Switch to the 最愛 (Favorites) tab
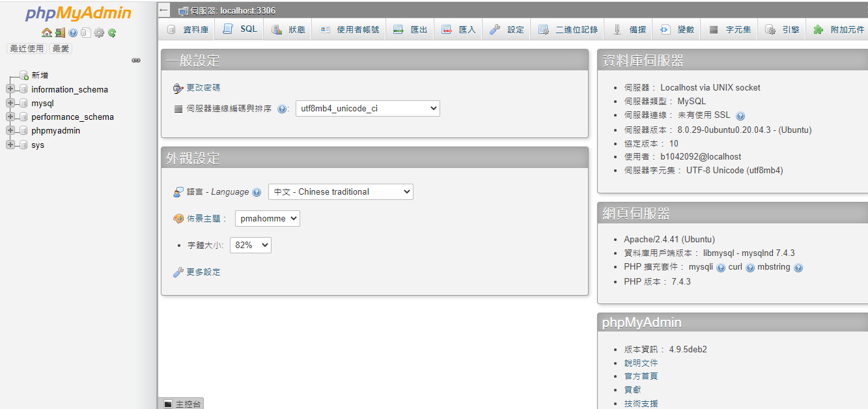This screenshot has height=409, width=868. [60, 48]
